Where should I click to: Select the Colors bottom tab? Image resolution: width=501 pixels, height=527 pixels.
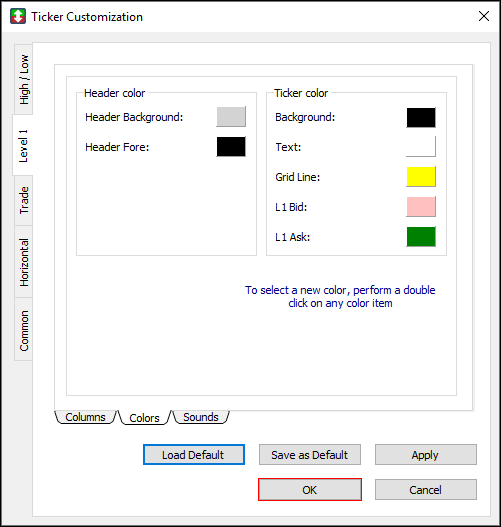144,418
